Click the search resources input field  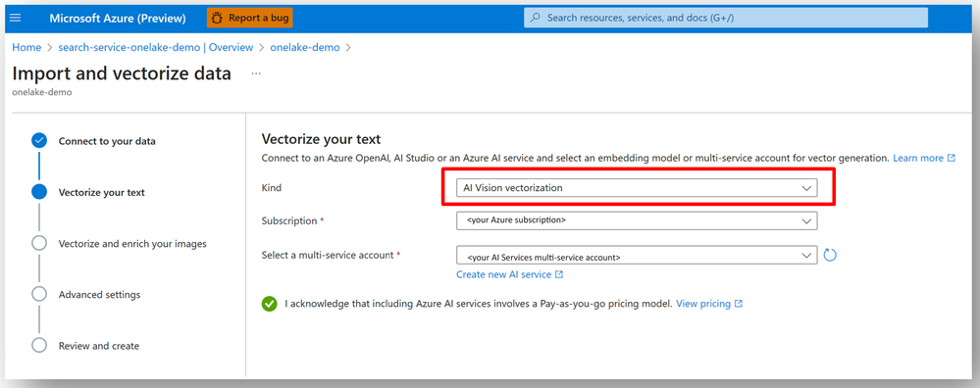[726, 18]
